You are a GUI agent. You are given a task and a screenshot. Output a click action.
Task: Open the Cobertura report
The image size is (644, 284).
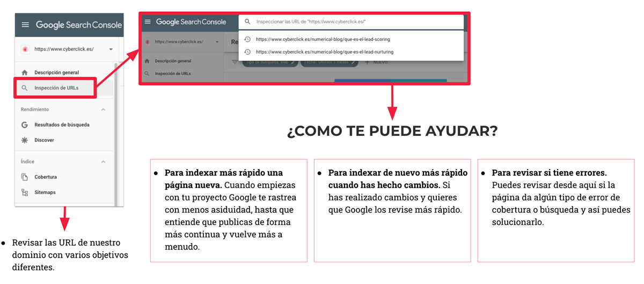(x=46, y=177)
